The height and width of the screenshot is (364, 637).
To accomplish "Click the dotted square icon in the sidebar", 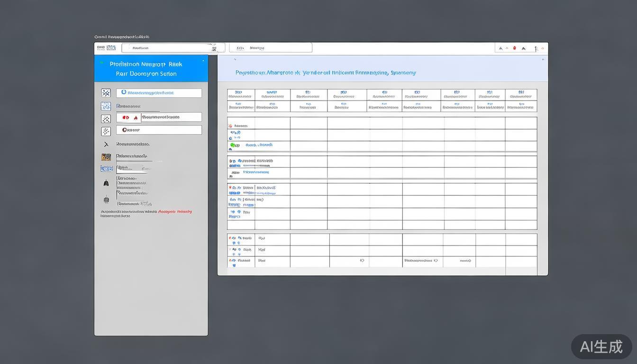I will coord(106,131).
